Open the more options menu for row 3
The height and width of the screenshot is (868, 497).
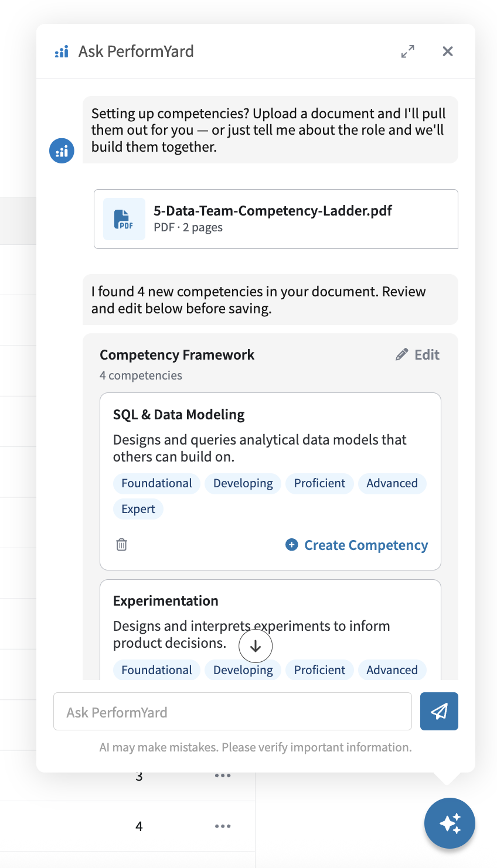tap(223, 775)
